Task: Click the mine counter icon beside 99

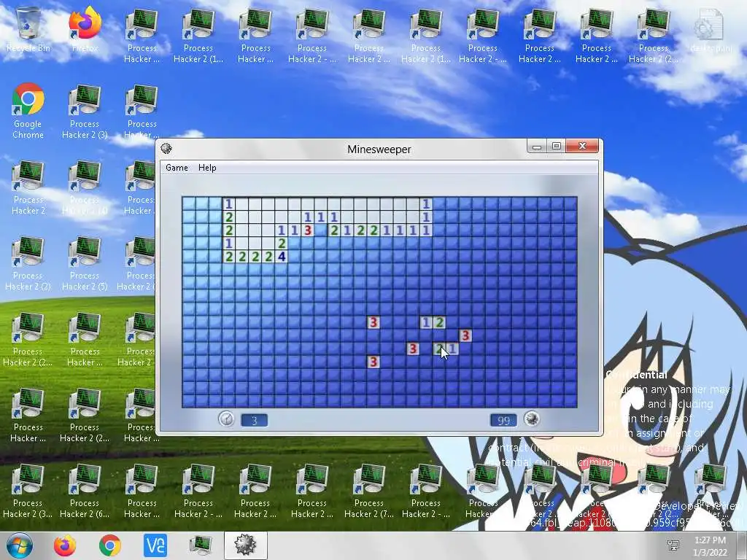Action: (x=532, y=419)
